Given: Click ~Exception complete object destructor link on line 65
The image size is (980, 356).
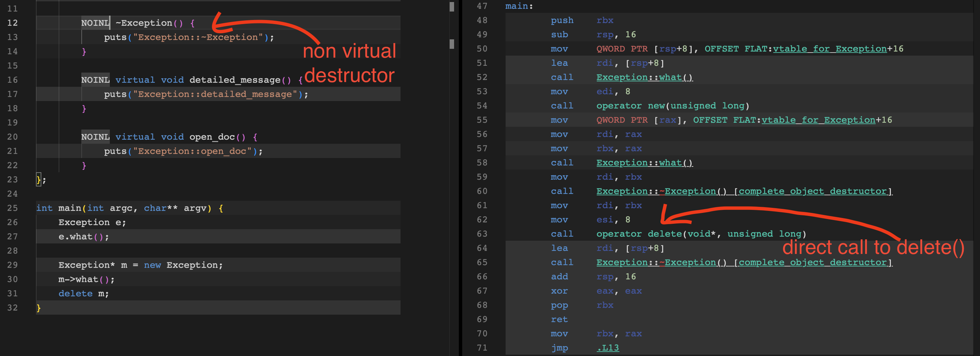Looking at the screenshot, I should (744, 262).
